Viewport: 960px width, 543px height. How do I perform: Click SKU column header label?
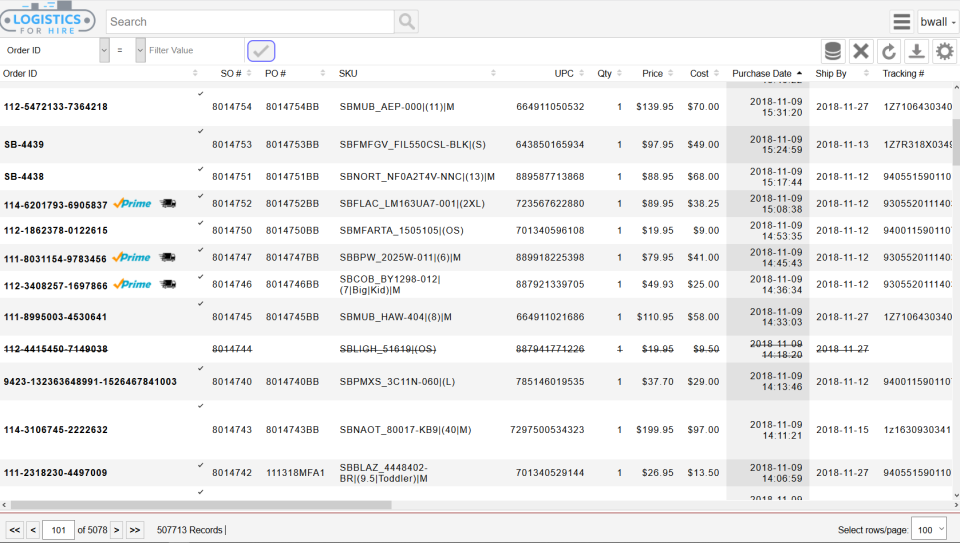click(x=348, y=73)
